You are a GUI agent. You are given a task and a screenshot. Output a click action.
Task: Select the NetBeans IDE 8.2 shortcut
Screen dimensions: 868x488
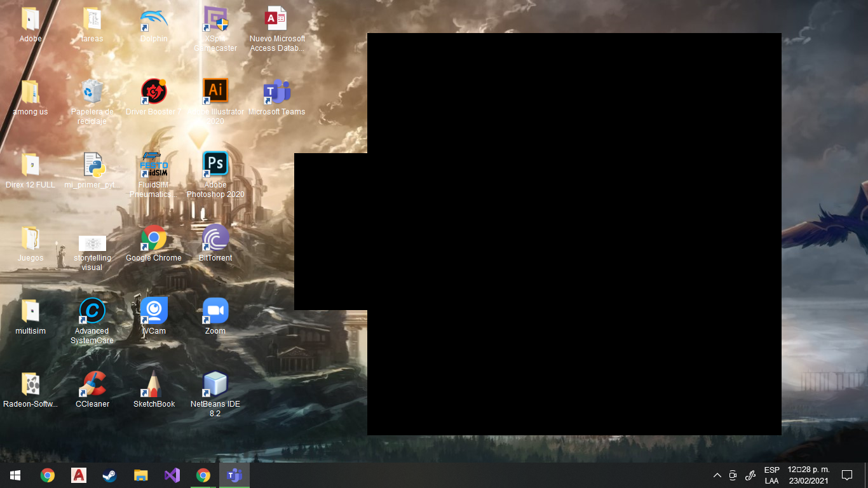[x=215, y=395]
